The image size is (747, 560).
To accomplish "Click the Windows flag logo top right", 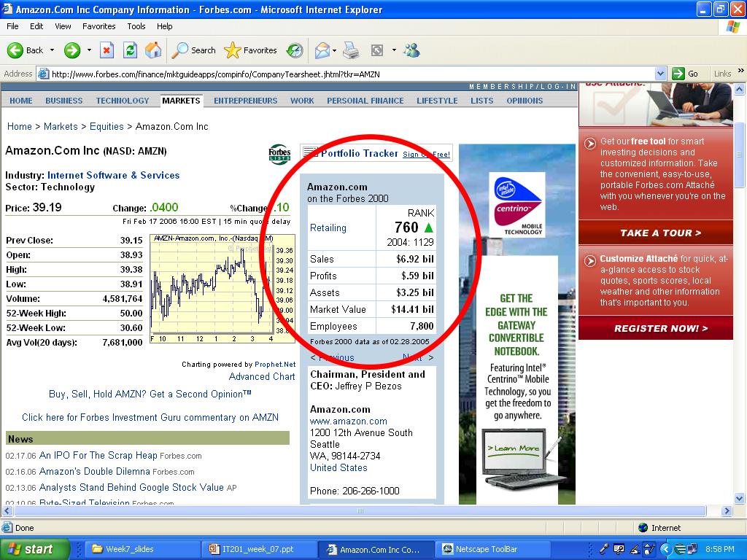I will click(x=732, y=27).
